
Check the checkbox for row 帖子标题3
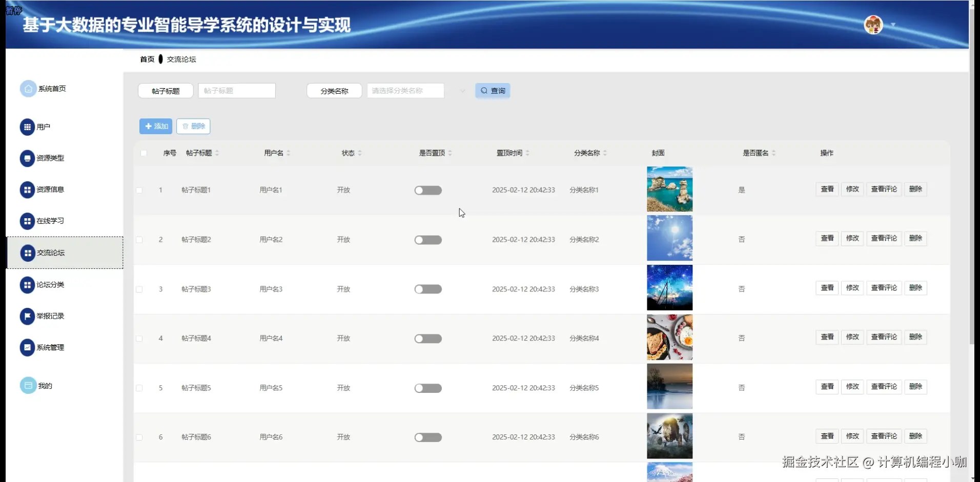pyautogui.click(x=139, y=289)
